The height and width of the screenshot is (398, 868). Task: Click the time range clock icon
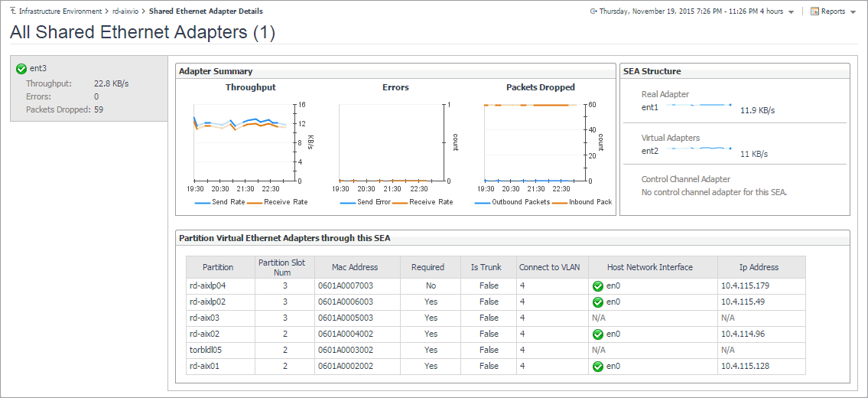tap(593, 11)
